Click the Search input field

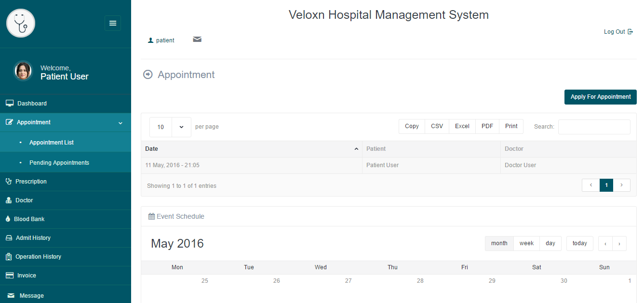[594, 127]
